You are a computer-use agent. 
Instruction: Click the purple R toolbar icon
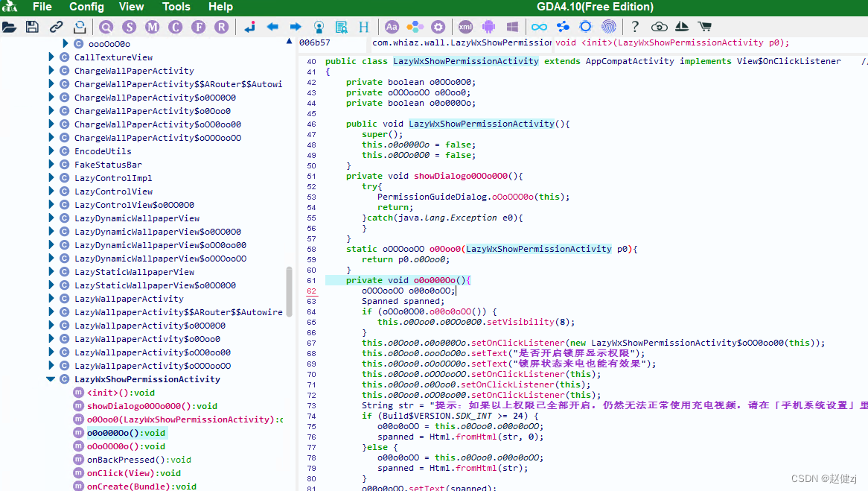click(221, 27)
